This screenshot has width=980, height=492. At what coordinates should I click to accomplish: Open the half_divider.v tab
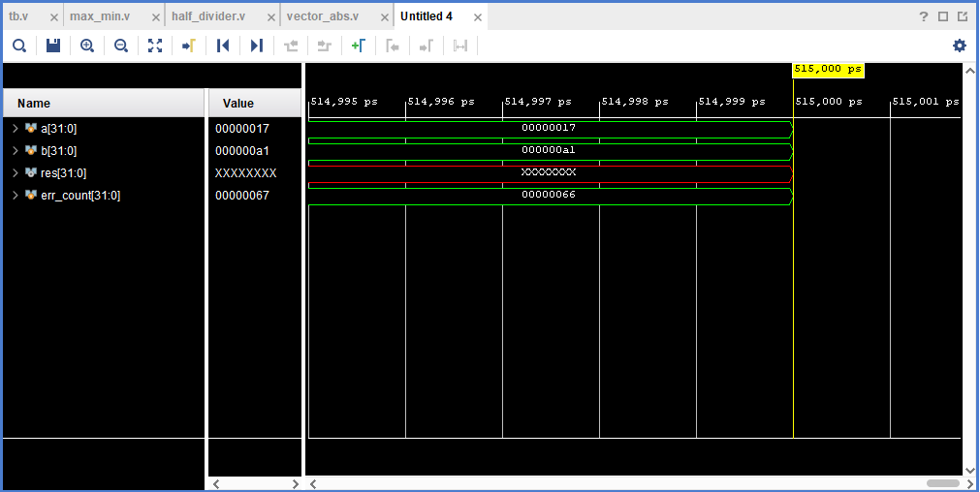pyautogui.click(x=207, y=16)
